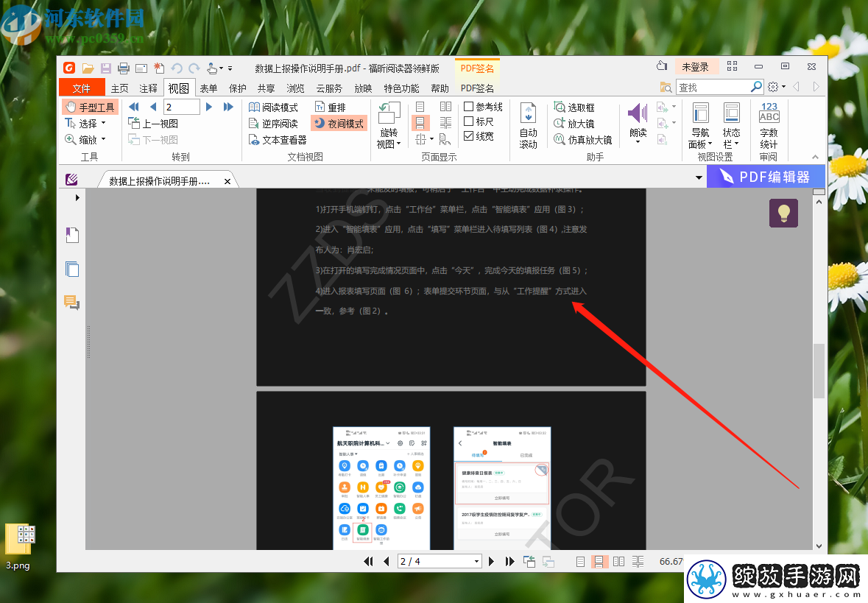Screen dimensions: 868x603
Task: Select the Hand tool (手型工具)
Action: point(91,107)
